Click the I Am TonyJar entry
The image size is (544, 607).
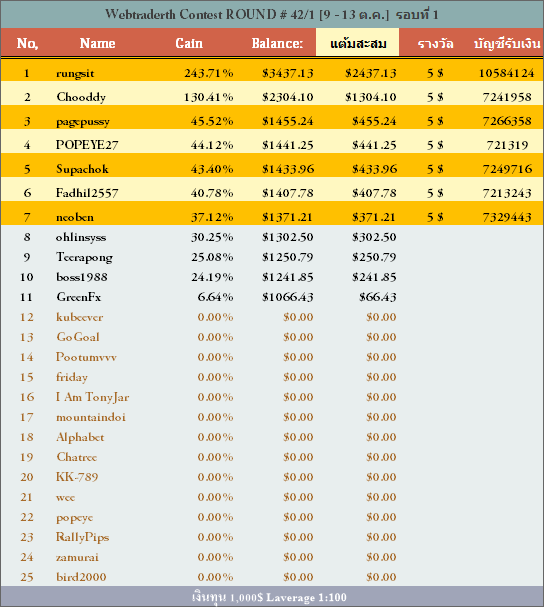(x=92, y=397)
